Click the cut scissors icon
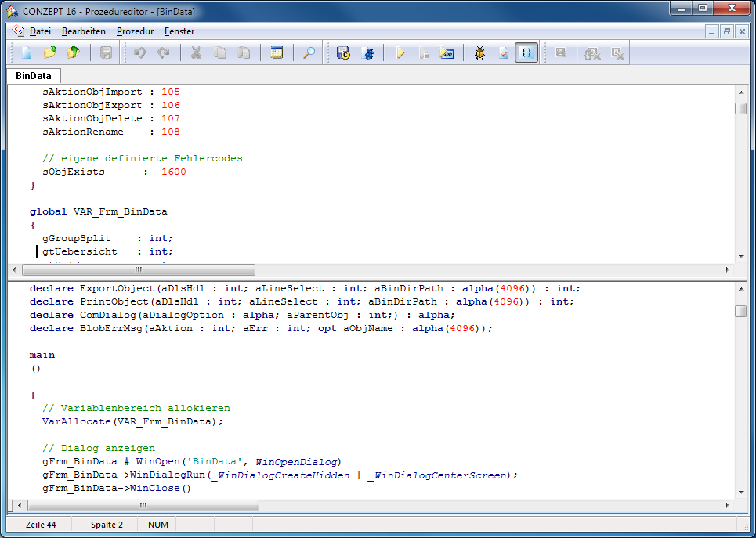756x538 pixels. coord(196,53)
